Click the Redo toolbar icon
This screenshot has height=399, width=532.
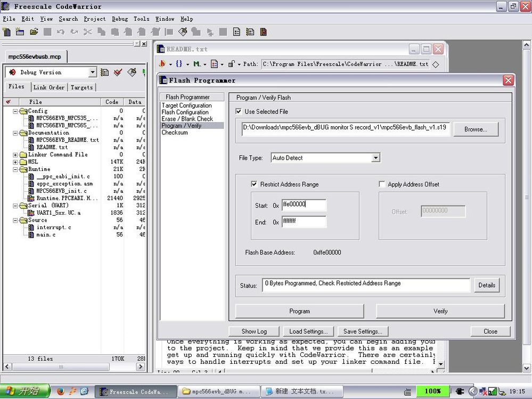(75, 32)
